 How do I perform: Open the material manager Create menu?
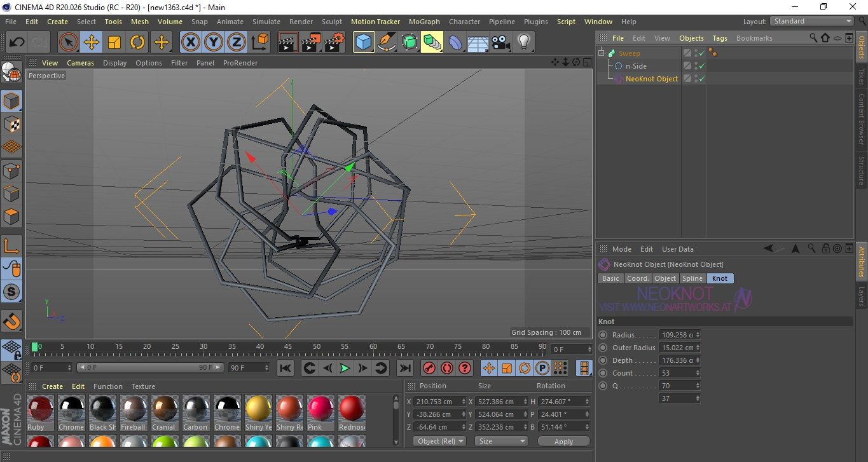point(52,386)
